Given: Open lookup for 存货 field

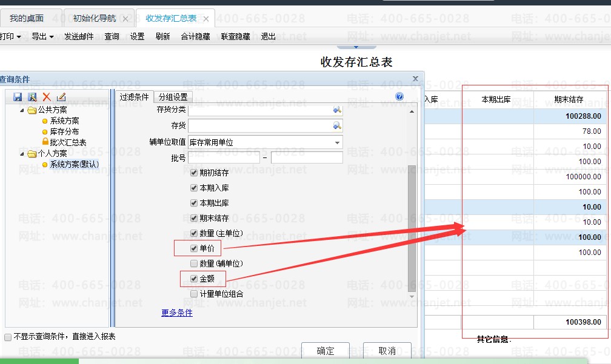Looking at the screenshot, I should click(x=337, y=125).
